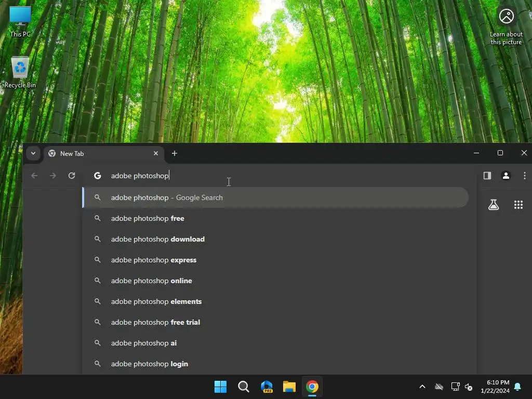Maximize the Chrome window
The width and height of the screenshot is (532, 399).
pyautogui.click(x=500, y=153)
